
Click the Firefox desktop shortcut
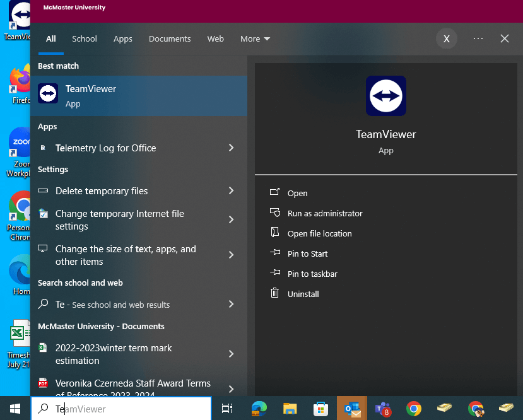pyautogui.click(x=20, y=83)
